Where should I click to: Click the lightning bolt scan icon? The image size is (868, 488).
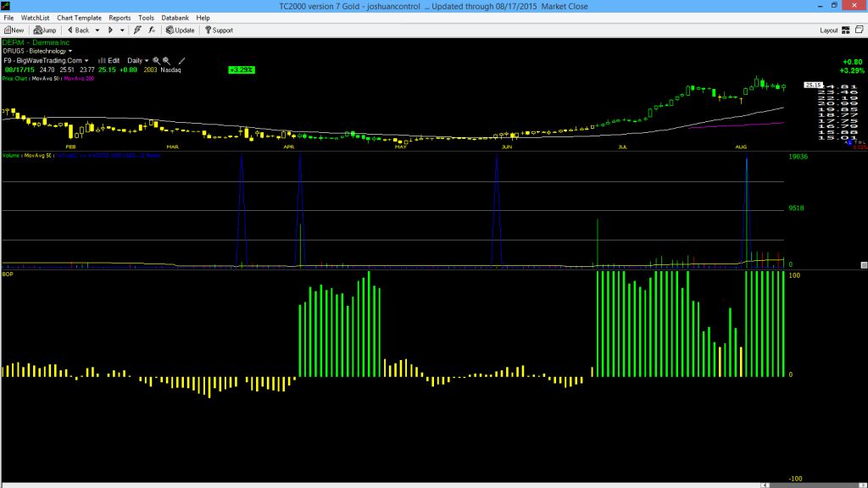pyautogui.click(x=137, y=30)
